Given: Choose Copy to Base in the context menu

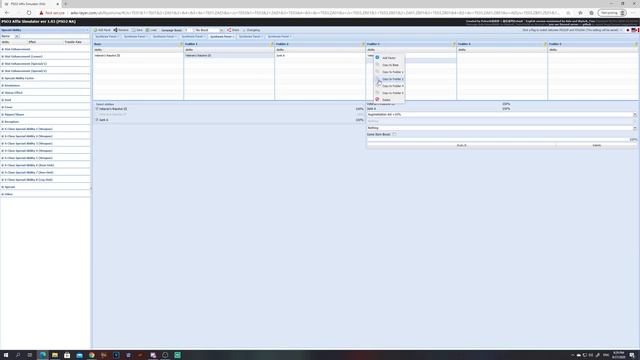Looking at the screenshot, I should coord(389,65).
